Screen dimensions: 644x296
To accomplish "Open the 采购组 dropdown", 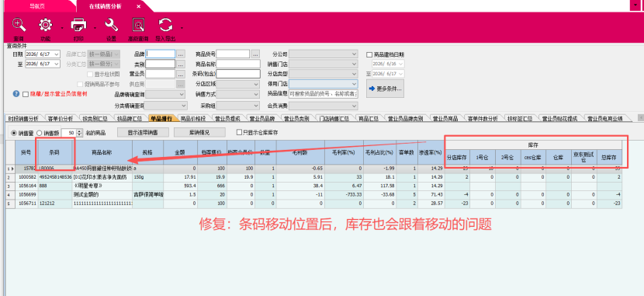I will (255, 106).
